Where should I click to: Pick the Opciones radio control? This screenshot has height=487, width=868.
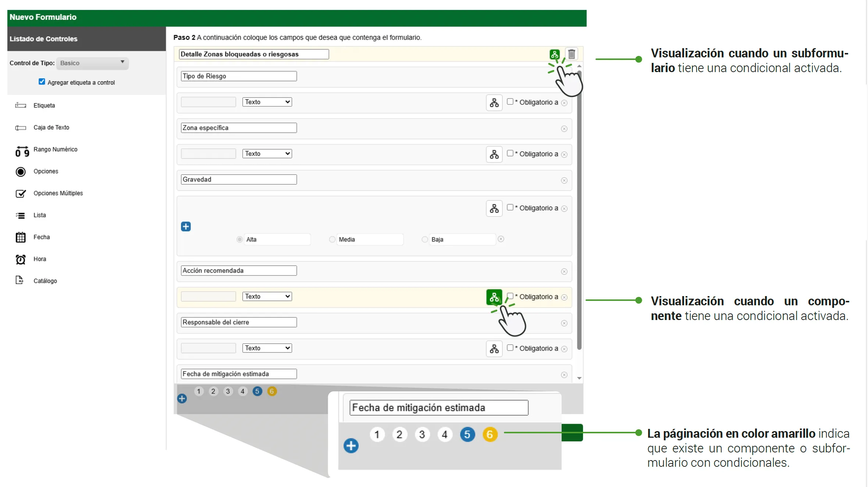point(21,172)
